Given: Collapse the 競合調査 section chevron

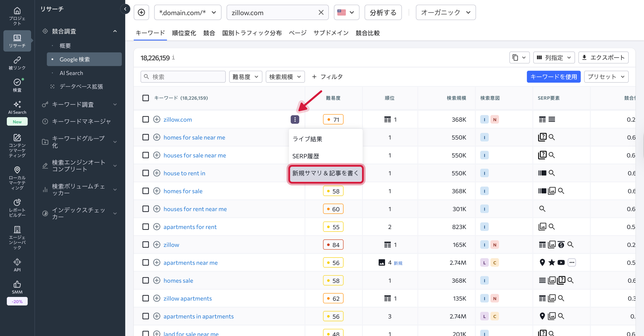Looking at the screenshot, I should (x=115, y=31).
